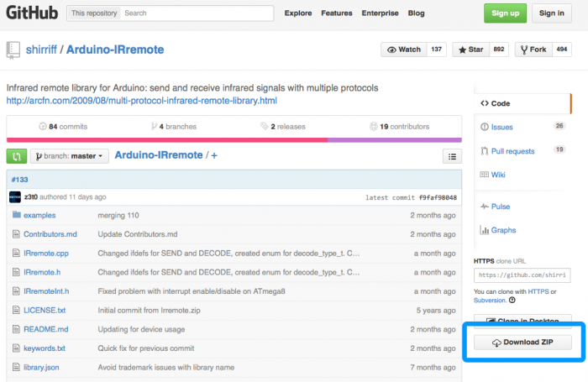
Task: Open the Arduino-IRremote repository title link
Action: [115, 50]
